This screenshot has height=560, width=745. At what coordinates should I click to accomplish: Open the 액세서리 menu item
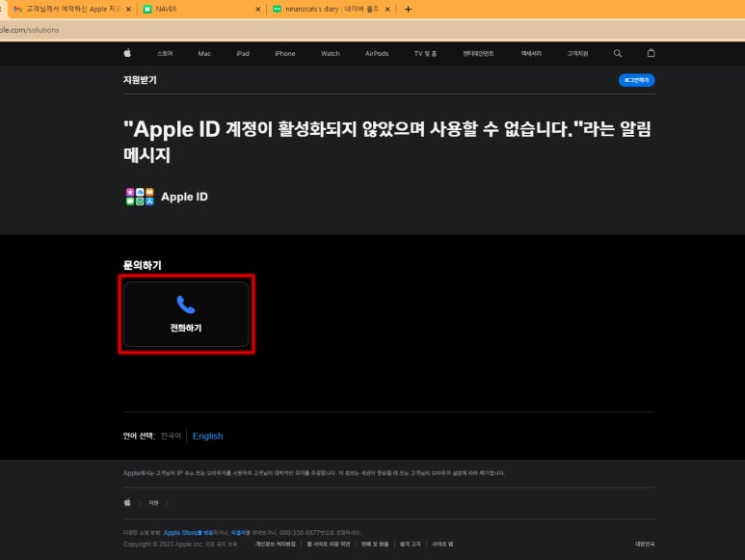[x=531, y=54]
